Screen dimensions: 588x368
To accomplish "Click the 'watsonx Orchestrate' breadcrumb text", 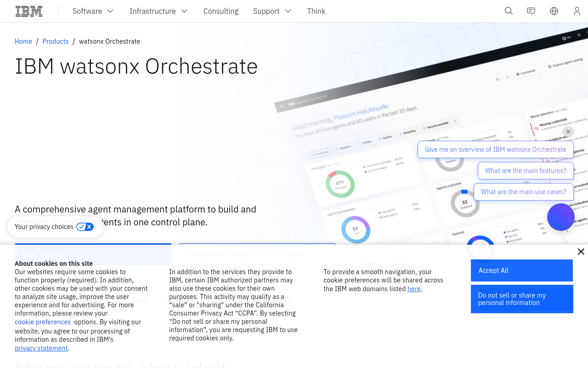I will click(109, 41).
